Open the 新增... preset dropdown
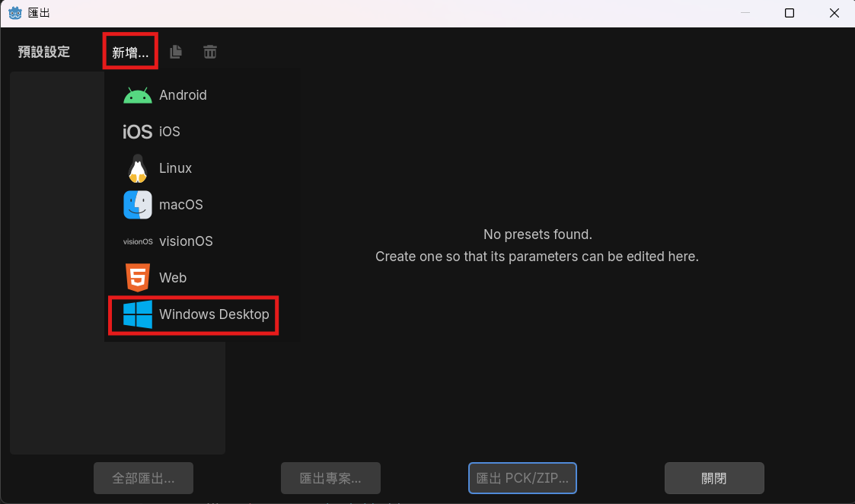This screenshot has width=855, height=504. tap(130, 52)
